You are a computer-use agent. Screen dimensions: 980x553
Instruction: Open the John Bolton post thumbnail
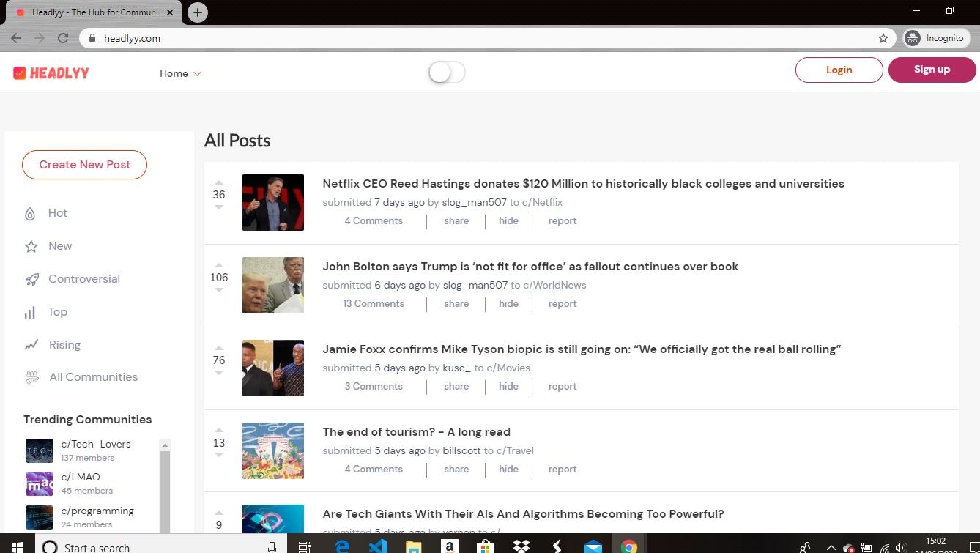click(273, 285)
